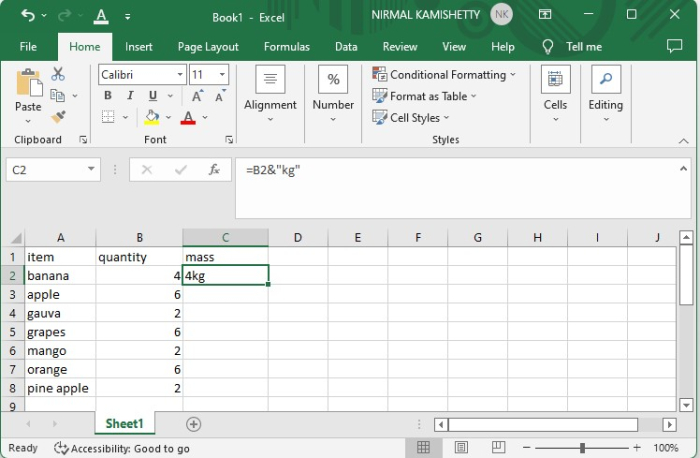The width and height of the screenshot is (700, 458).
Task: Add a new sheet with plus icon
Action: pos(194,424)
